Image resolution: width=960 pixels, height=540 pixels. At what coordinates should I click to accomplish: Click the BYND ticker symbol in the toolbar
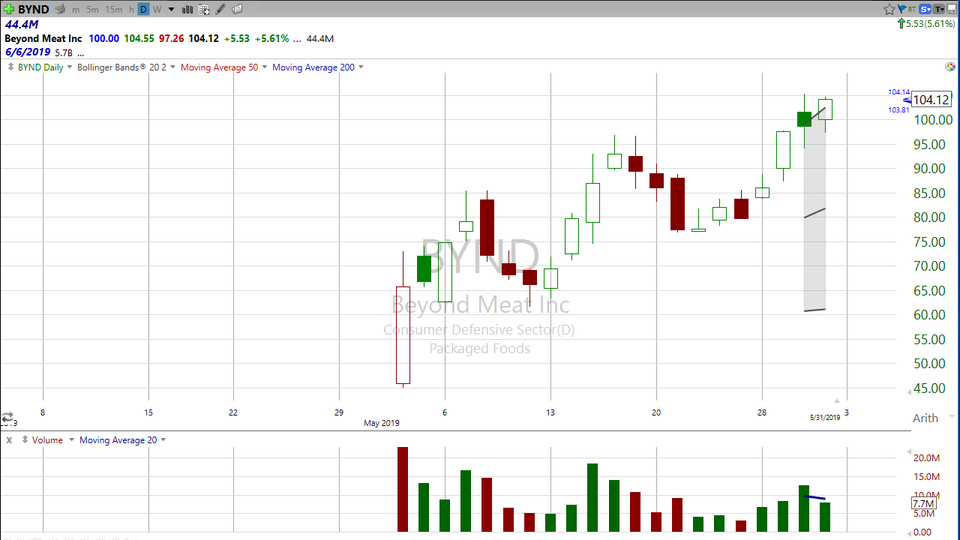point(33,9)
